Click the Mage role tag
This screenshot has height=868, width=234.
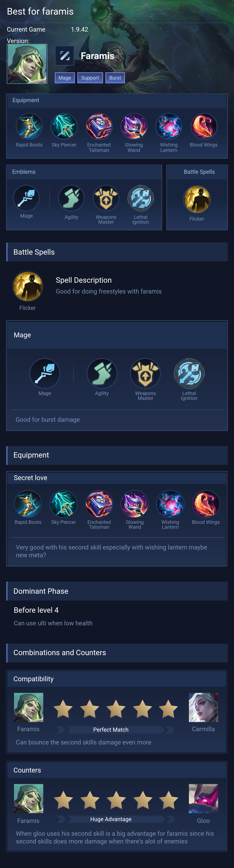65,78
